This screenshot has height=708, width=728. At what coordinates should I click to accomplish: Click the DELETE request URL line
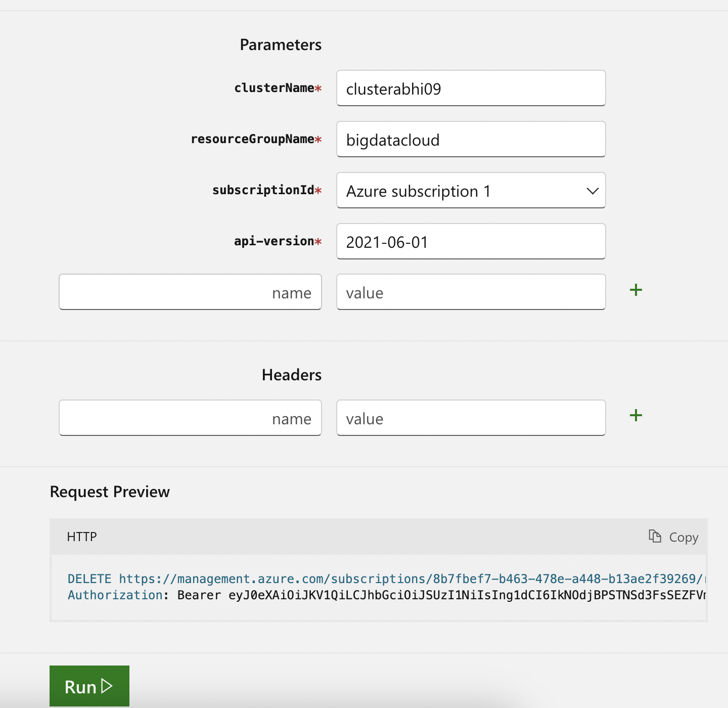(x=387, y=579)
